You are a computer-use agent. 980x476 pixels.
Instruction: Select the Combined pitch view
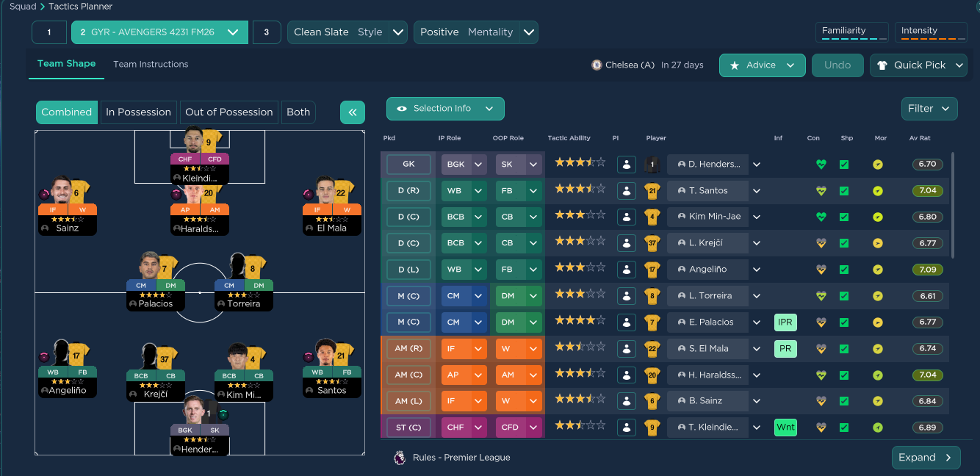click(66, 112)
